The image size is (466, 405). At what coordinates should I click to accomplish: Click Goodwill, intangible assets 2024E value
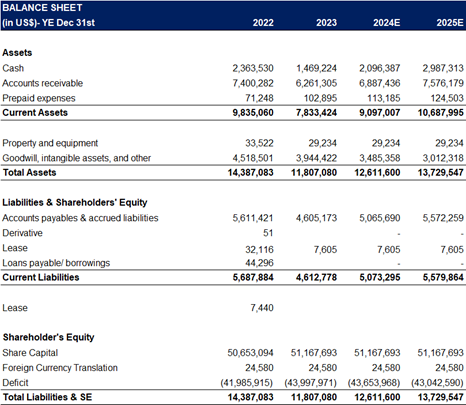tap(380, 158)
